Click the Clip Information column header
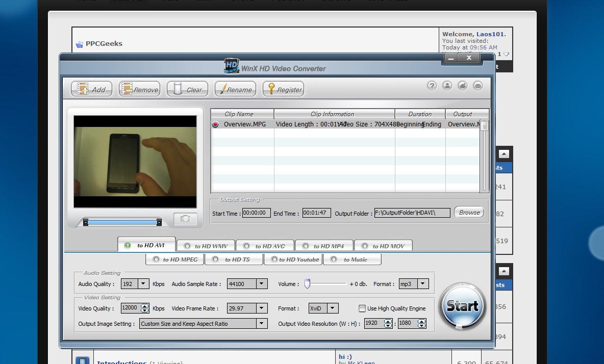Image resolution: width=604 pixels, height=364 pixels. pos(334,114)
